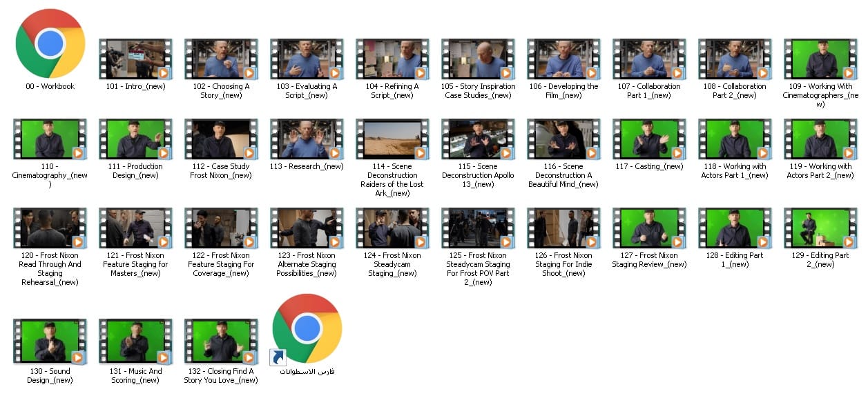Select 122 - Feature Staging For Coverage video
This screenshot has height=407, width=868.
click(221, 228)
